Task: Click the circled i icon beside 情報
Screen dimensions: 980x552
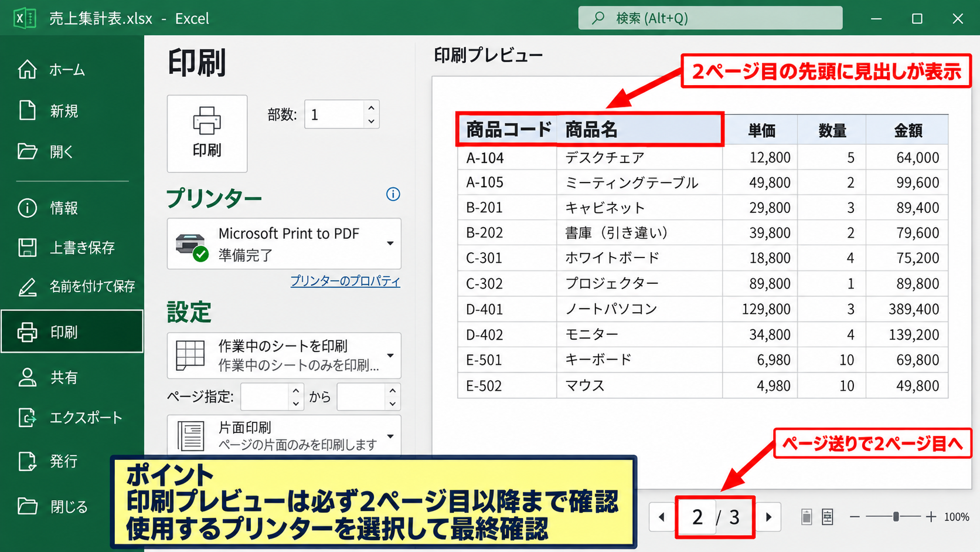Action: click(x=27, y=208)
